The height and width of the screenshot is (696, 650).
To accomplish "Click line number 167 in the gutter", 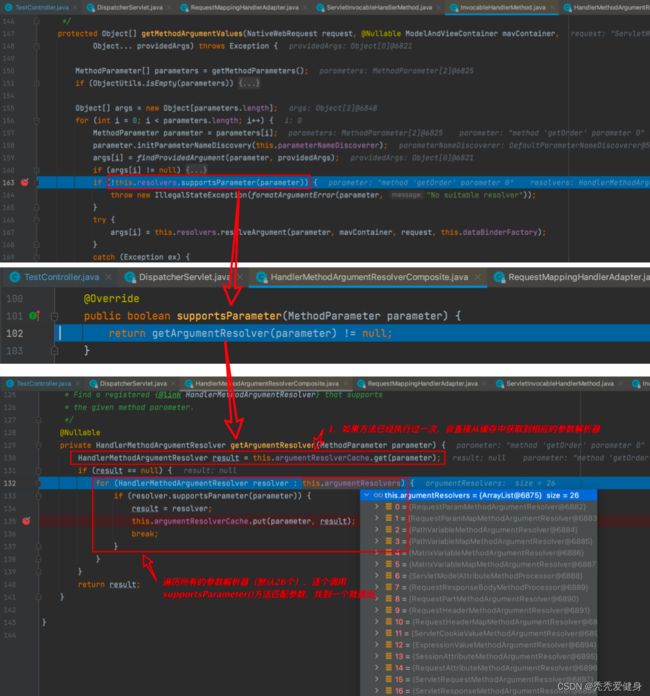I will tap(8, 232).
